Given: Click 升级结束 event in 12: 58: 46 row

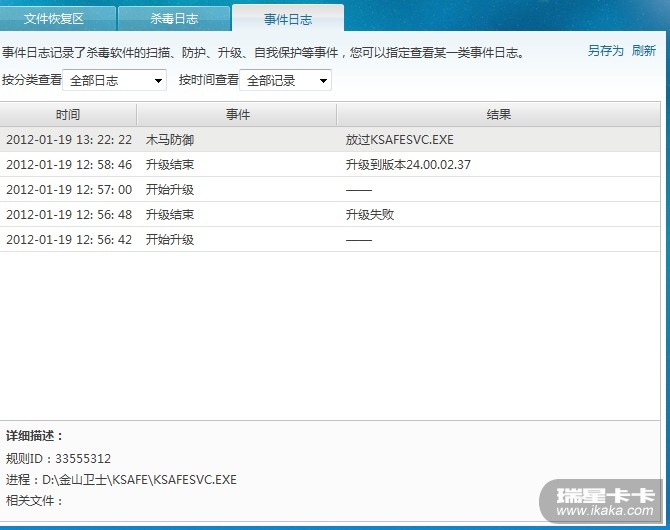Looking at the screenshot, I should [170, 165].
